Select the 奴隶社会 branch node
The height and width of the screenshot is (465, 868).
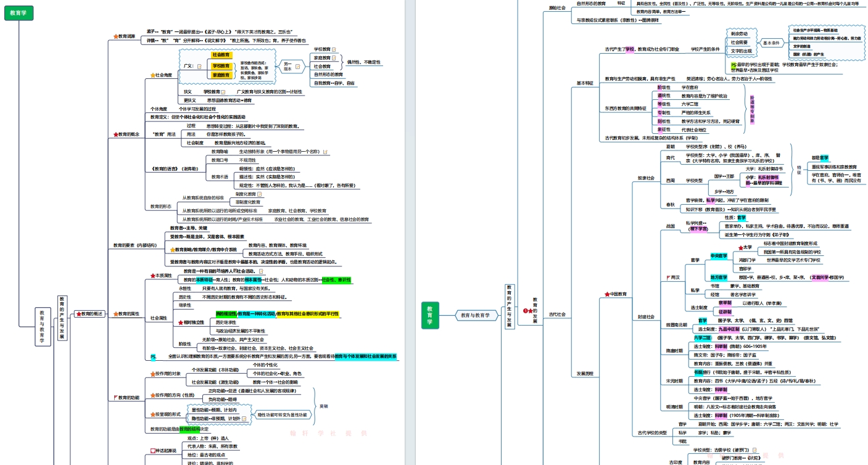click(x=646, y=178)
